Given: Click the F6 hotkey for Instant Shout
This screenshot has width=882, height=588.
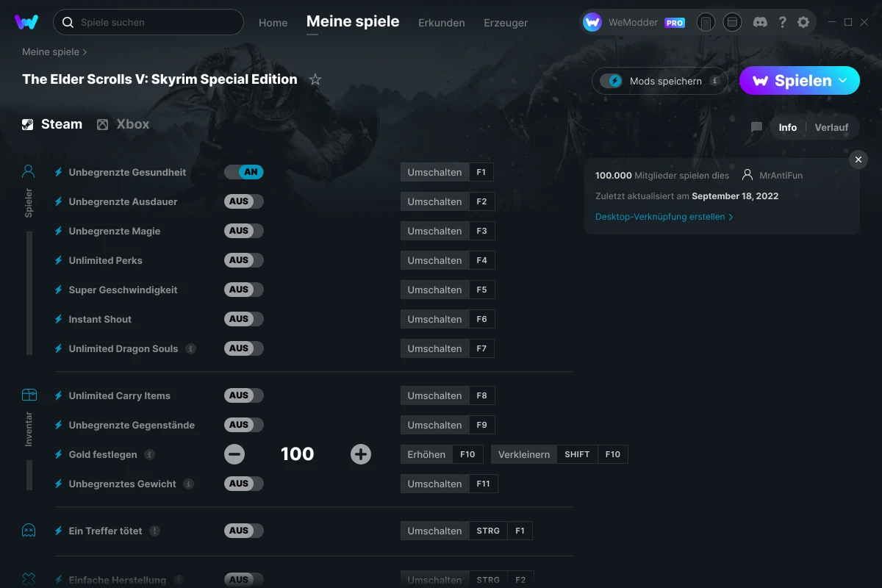Looking at the screenshot, I should point(482,319).
